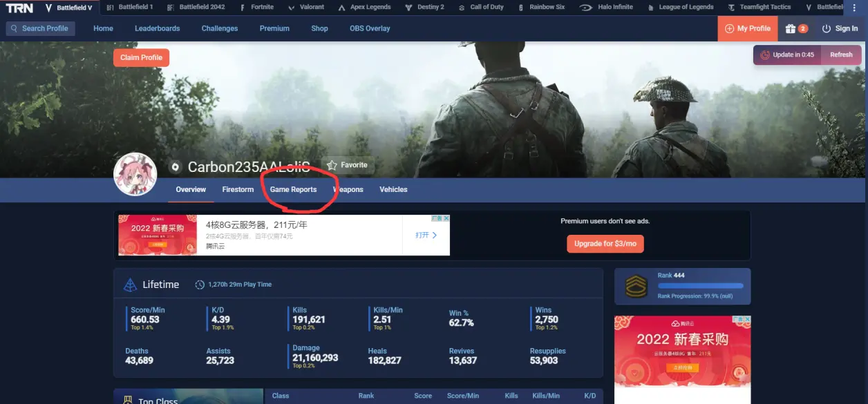Open Call of Duty tracker
This screenshot has width=868, height=404.
480,7
